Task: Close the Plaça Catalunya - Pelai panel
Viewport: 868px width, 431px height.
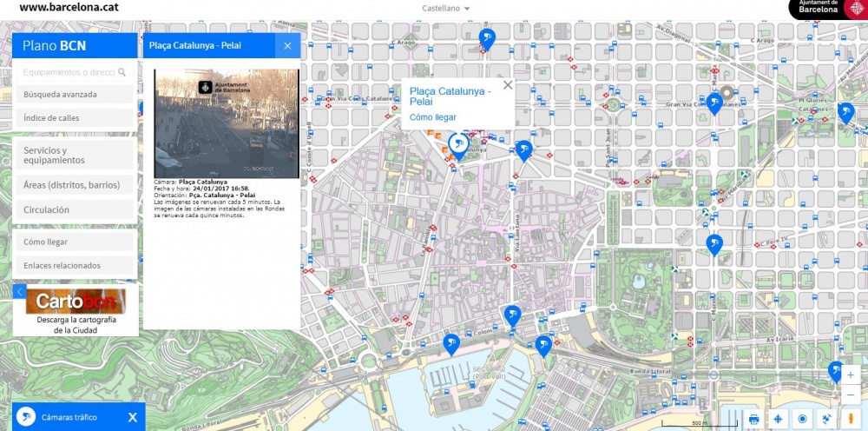Action: [288, 45]
